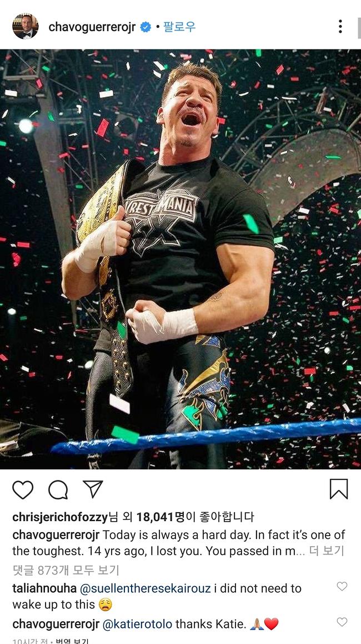Tap the wrestler confetti post photo
The width and height of the screenshot is (361, 644).
pyautogui.click(x=180, y=259)
